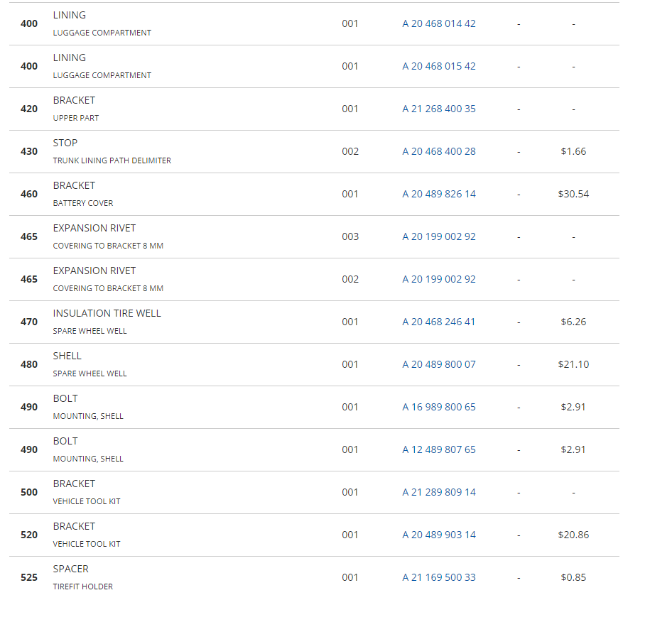Open part link A 20 489 903 14
The height and width of the screenshot is (622, 672).
pyautogui.click(x=439, y=535)
